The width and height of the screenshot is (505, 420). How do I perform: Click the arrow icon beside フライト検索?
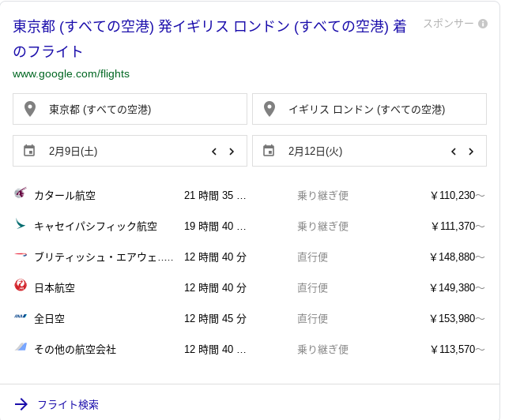pos(21,404)
